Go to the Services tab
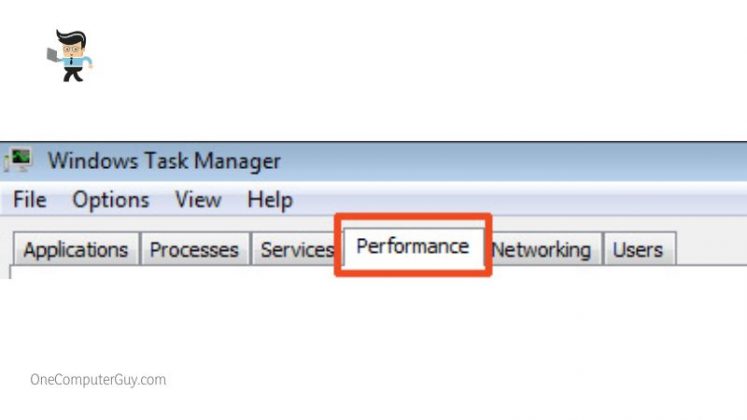This screenshot has width=747, height=420. click(x=296, y=249)
